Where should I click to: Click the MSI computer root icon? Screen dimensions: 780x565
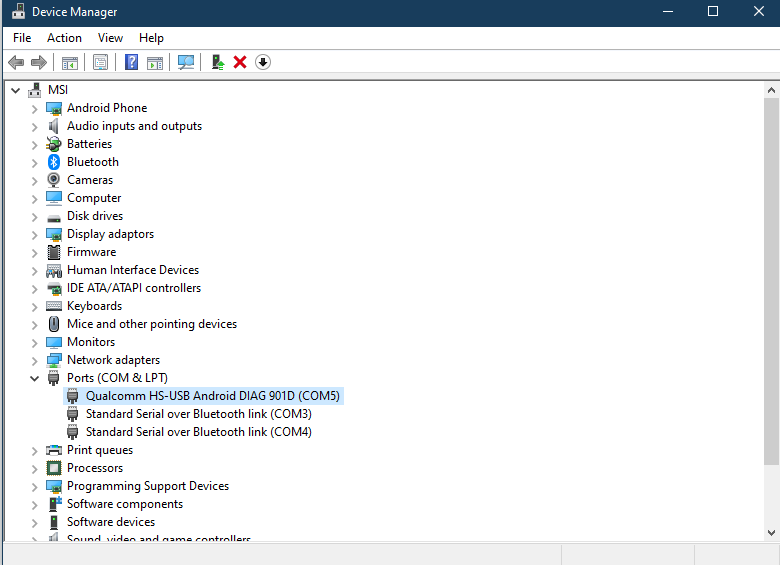click(x=35, y=90)
